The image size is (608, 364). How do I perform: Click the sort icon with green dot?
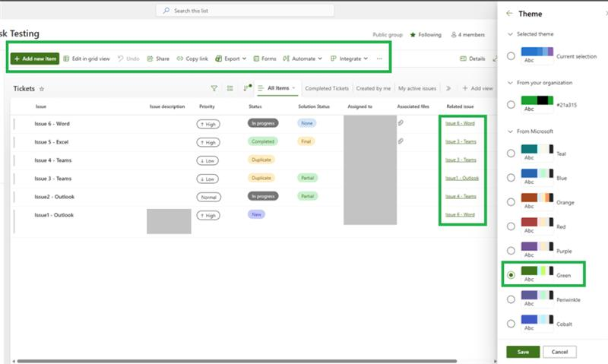pyautogui.click(x=246, y=88)
